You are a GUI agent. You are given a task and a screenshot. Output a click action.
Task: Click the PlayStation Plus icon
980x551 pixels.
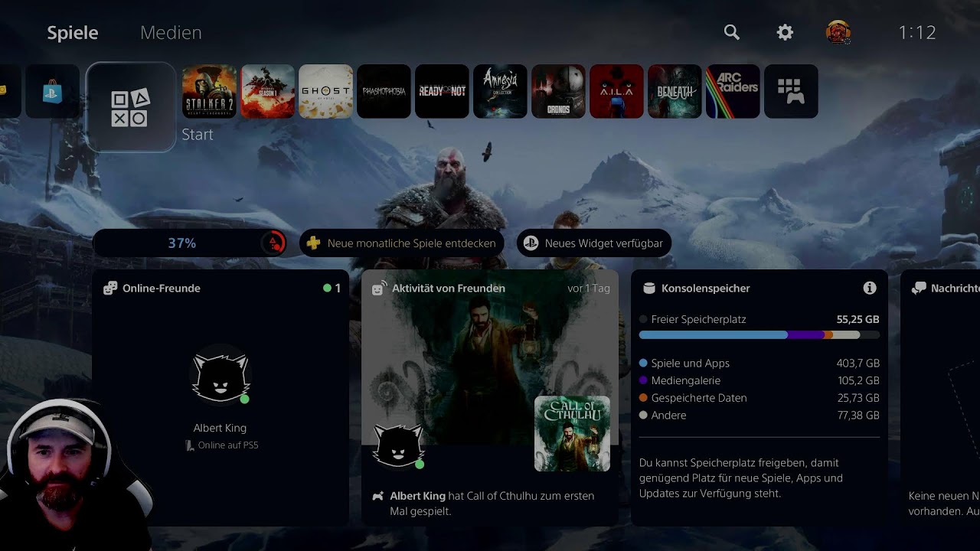coord(313,243)
